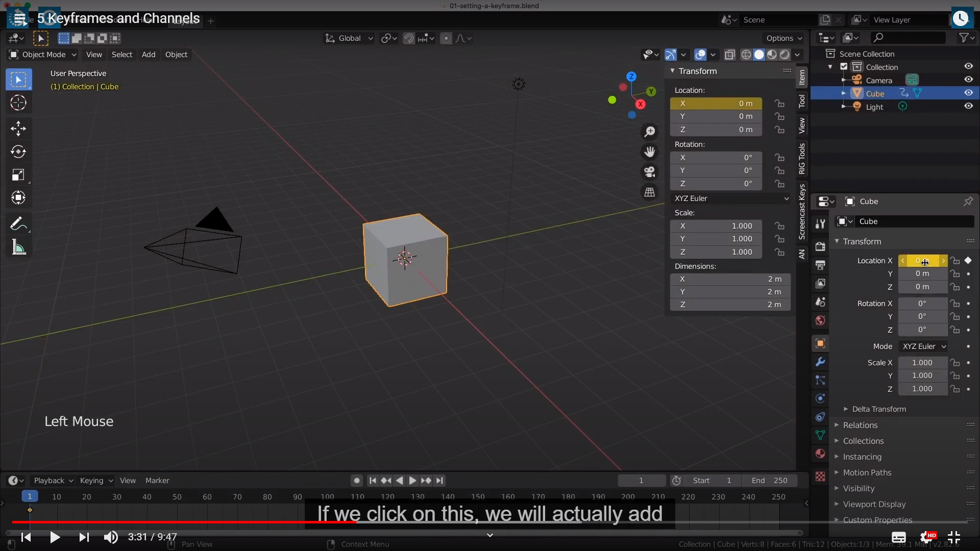Screen dimensions: 980x551
Task: Uncheck the Collection checkbox in outliner
Action: 844,67
